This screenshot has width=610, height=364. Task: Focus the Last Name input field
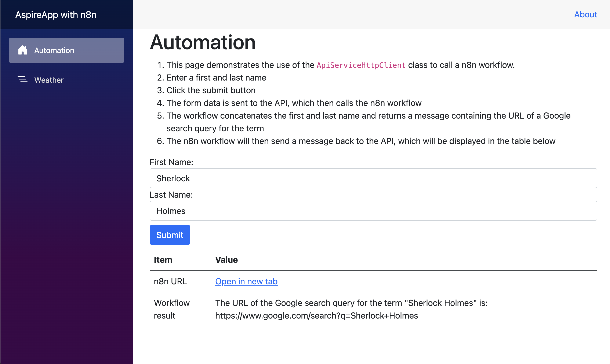click(x=373, y=211)
